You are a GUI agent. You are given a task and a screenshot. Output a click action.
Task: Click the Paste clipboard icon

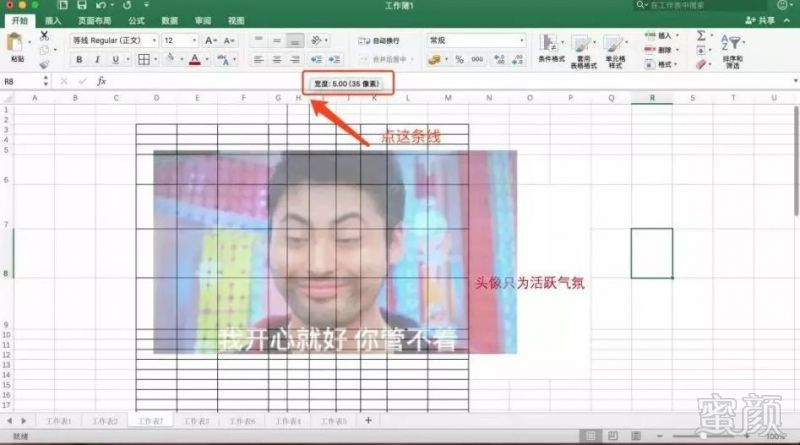click(15, 42)
